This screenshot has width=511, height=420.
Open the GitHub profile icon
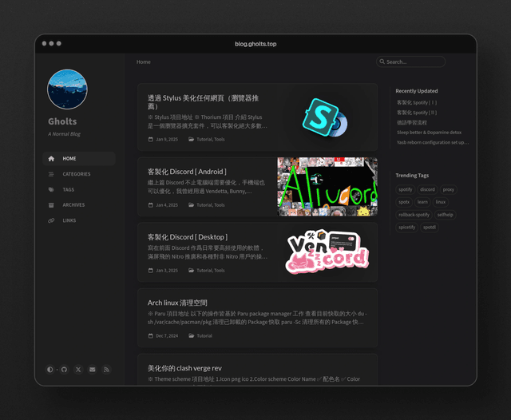click(64, 370)
